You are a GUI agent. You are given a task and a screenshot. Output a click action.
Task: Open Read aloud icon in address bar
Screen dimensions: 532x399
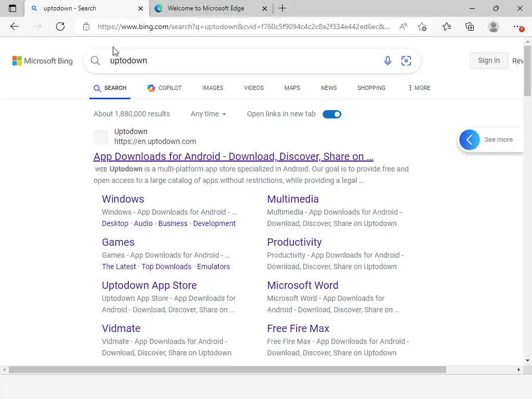(x=403, y=26)
